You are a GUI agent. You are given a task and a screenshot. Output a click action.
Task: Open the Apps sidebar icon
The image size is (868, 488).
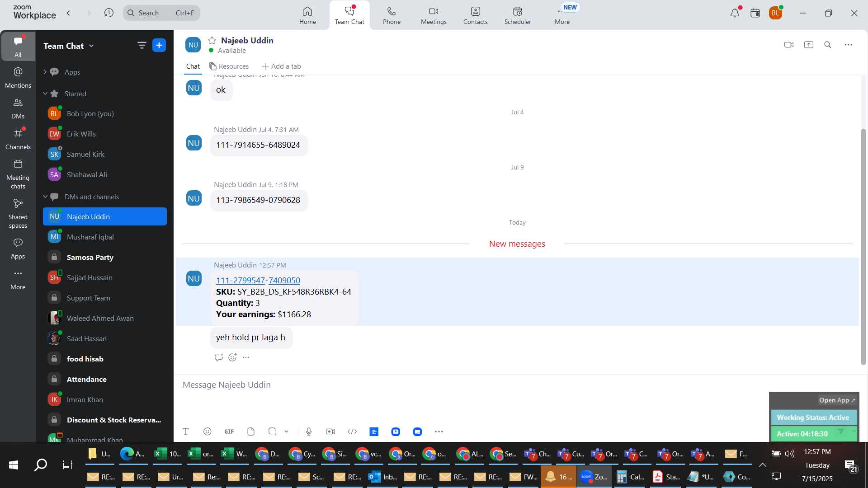pyautogui.click(x=18, y=249)
